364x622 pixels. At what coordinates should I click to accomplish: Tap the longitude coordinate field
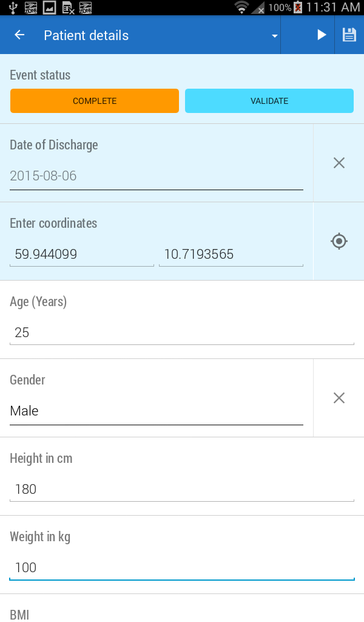[x=231, y=255]
